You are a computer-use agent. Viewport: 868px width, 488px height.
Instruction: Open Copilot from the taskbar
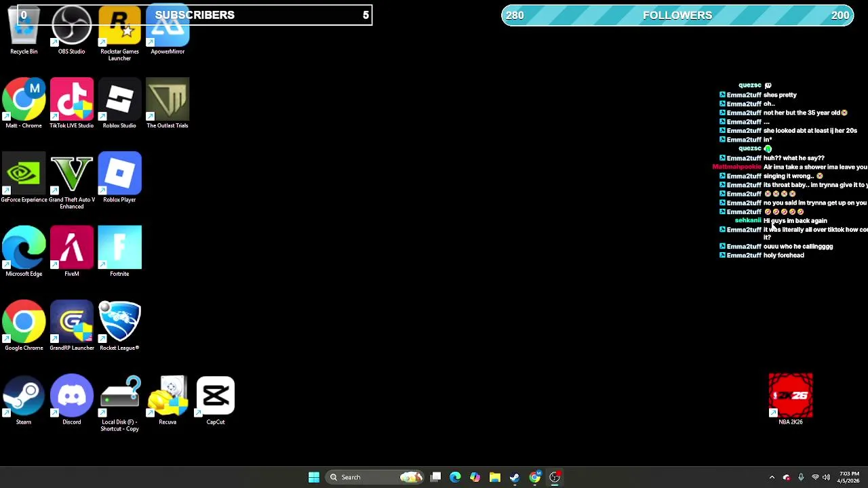point(475,477)
